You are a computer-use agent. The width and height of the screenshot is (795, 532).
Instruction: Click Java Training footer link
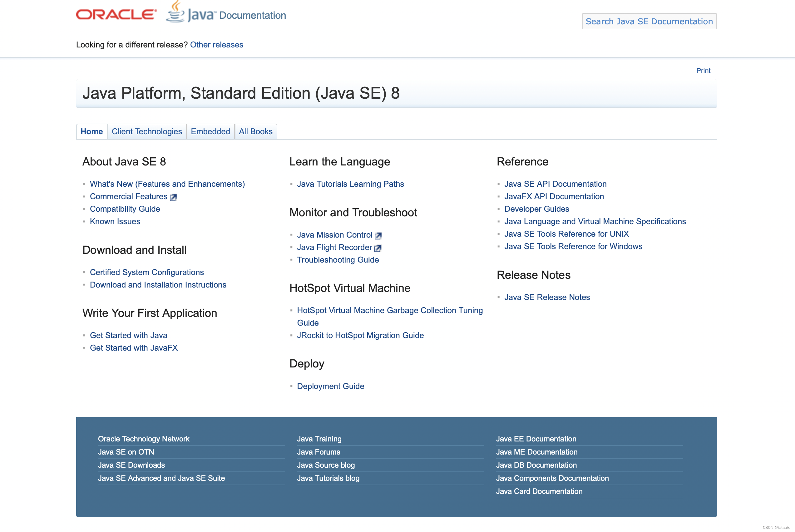click(319, 439)
